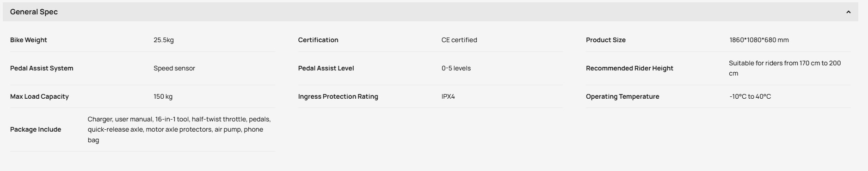The width and height of the screenshot is (868, 171).
Task: Select the Max Load Capacity label
Action: tap(39, 96)
